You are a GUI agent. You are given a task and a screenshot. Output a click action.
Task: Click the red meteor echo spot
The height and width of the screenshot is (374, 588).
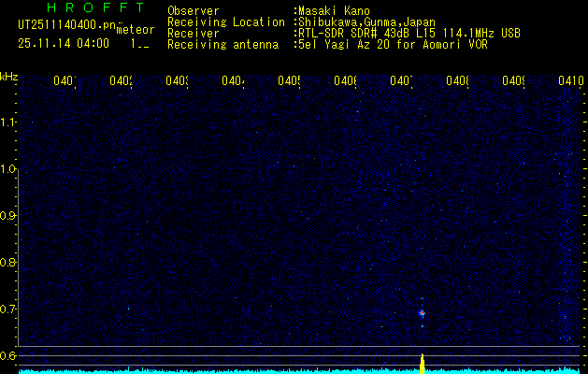423,312
